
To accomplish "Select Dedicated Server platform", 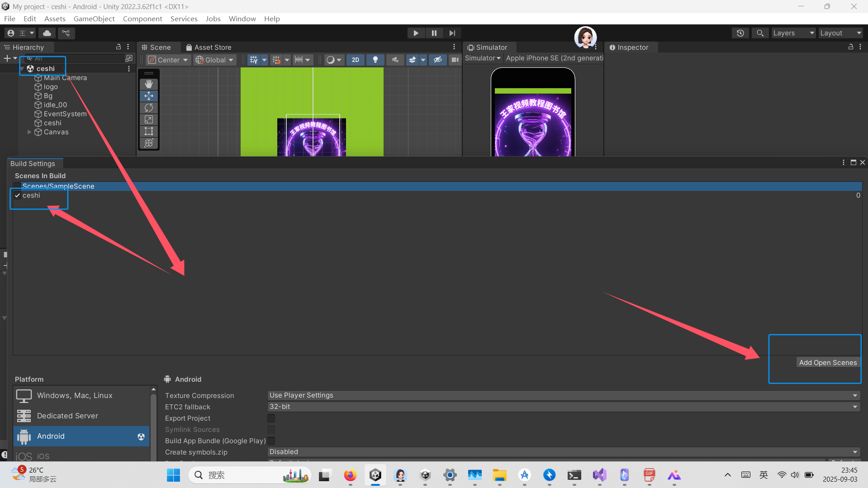I will [x=81, y=416].
